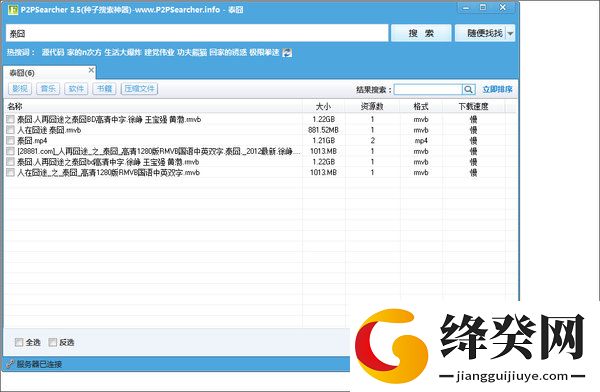Sort by the 资源数 column header
The image size is (600, 392).
[372, 106]
